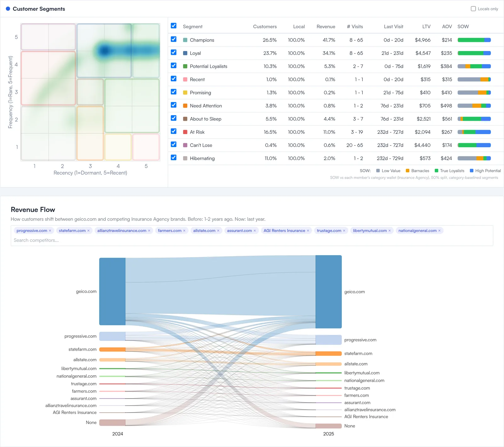Click the Revenue Flow heading
This screenshot has height=447, width=504.
tap(33, 210)
